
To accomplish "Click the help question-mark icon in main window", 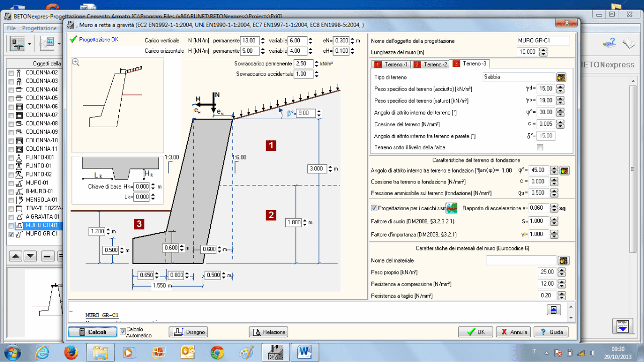I will tap(609, 43).
